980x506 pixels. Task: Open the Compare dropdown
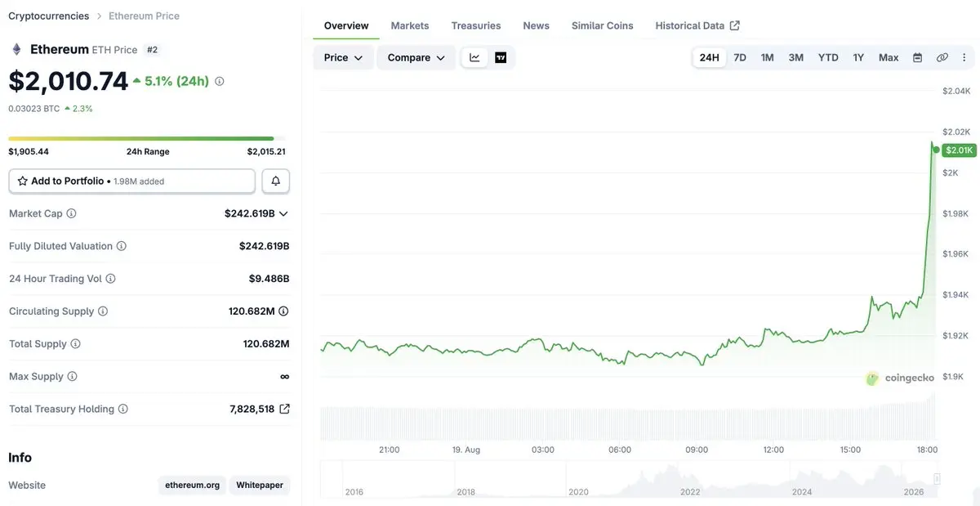416,57
